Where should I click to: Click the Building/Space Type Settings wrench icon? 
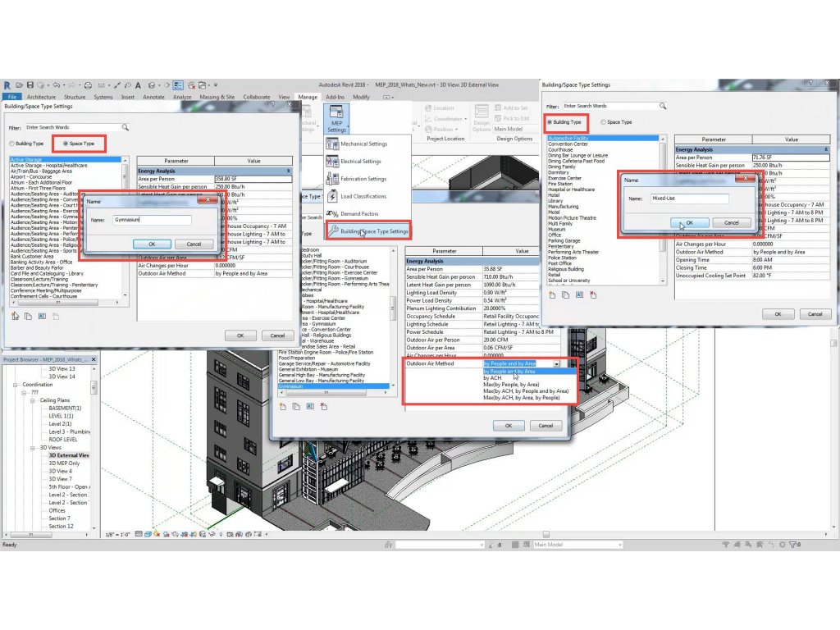(x=333, y=231)
